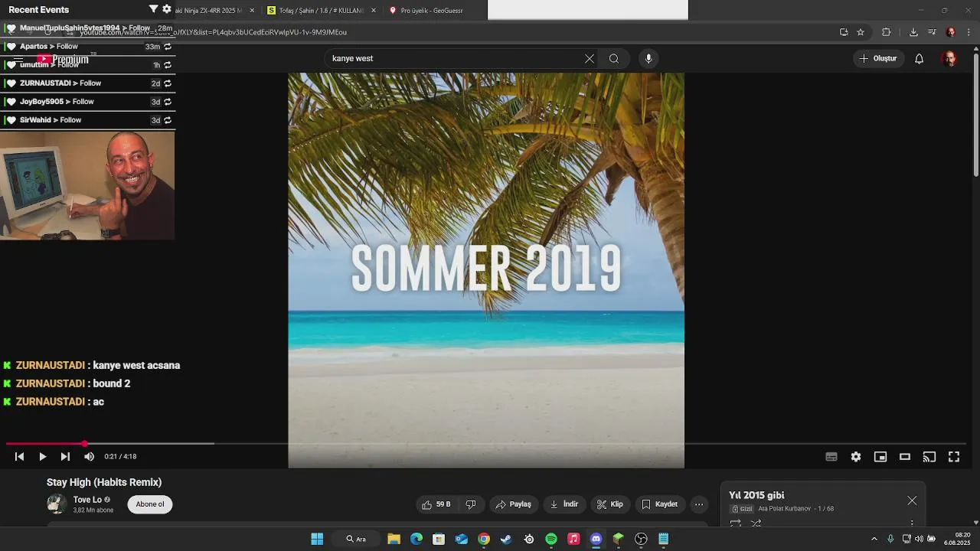
Task: Open Ata Polat Kurbanov playlist owner link
Action: 784,509
